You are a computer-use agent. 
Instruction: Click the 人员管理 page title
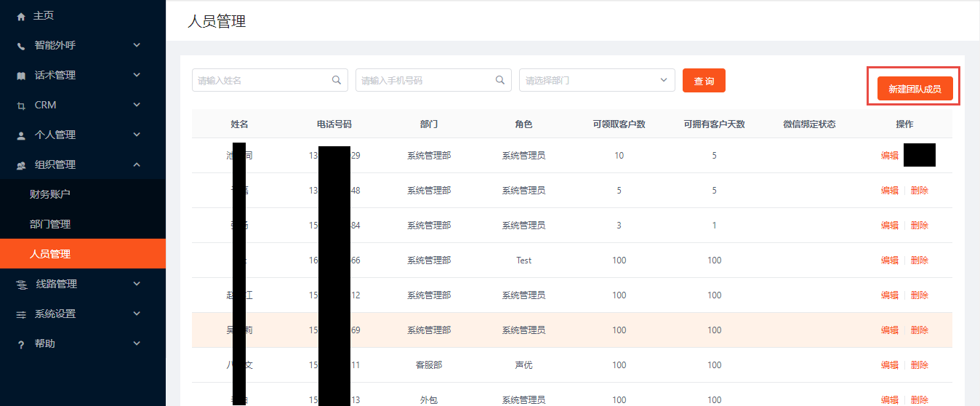(217, 22)
